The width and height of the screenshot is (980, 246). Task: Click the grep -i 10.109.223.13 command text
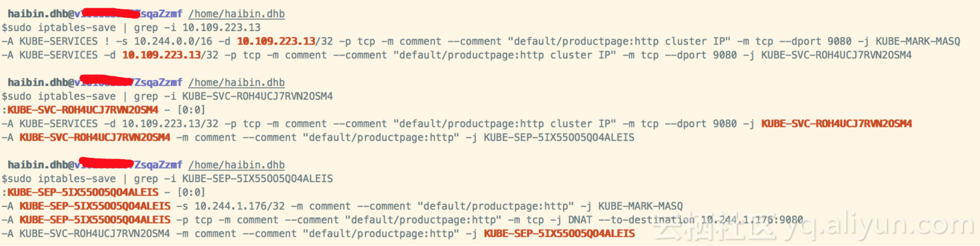[x=197, y=28]
